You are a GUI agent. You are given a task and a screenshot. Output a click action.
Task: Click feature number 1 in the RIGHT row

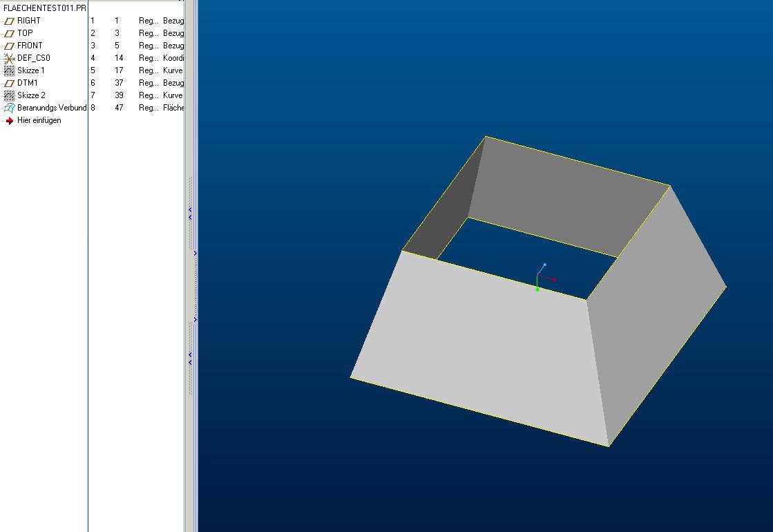click(x=92, y=20)
